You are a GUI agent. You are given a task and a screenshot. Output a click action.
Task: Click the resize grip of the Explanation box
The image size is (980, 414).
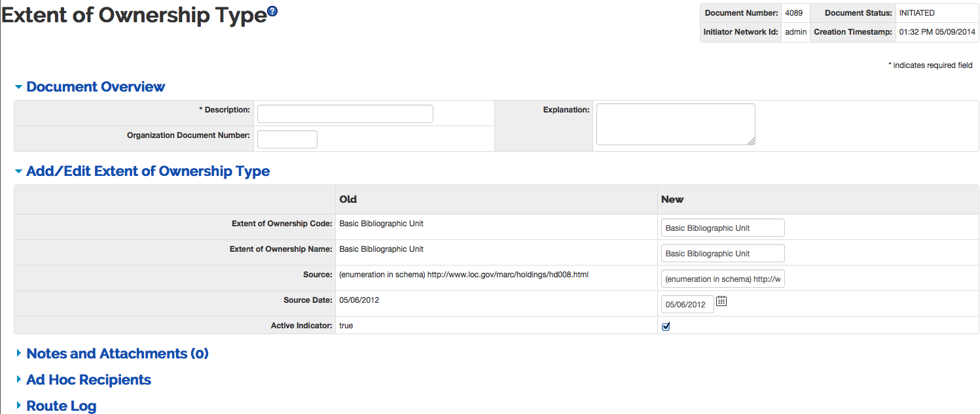[x=751, y=141]
